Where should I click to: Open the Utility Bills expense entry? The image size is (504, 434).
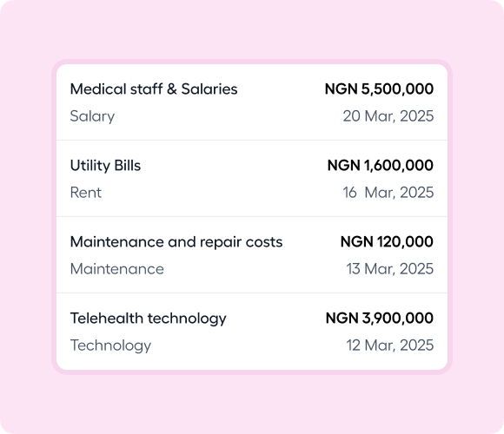point(105,166)
